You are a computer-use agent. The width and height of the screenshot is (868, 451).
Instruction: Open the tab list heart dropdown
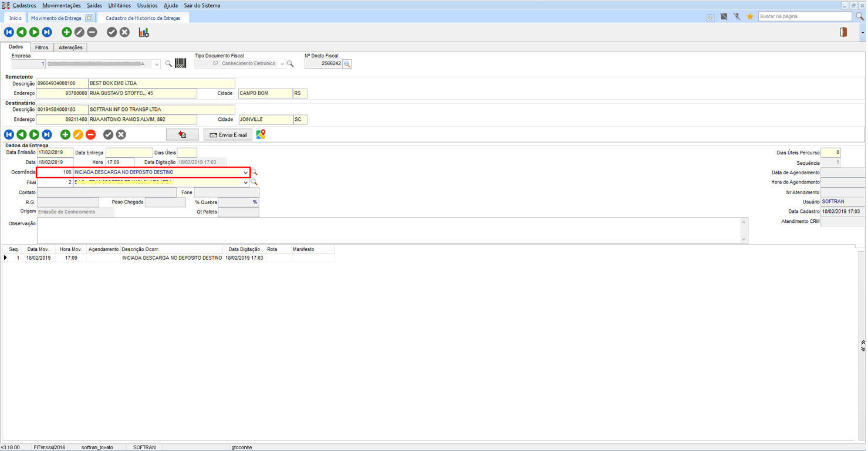pyautogui.click(x=710, y=18)
